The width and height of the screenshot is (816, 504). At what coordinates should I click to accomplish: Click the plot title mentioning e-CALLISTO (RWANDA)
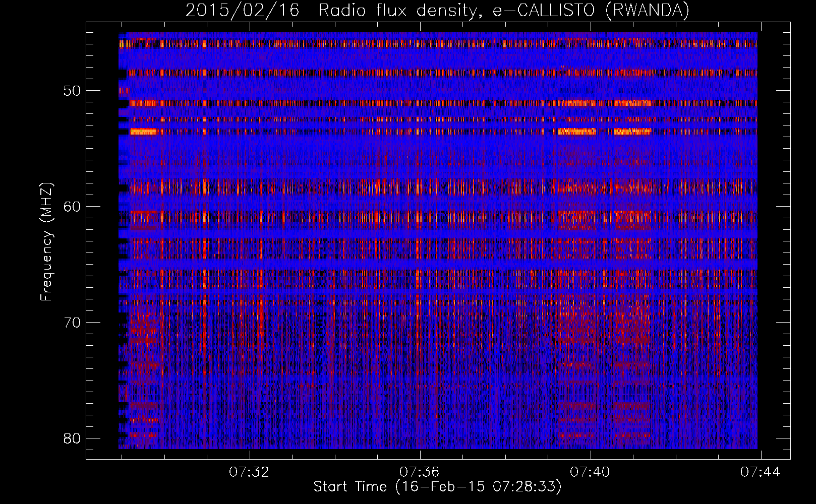[x=437, y=10]
